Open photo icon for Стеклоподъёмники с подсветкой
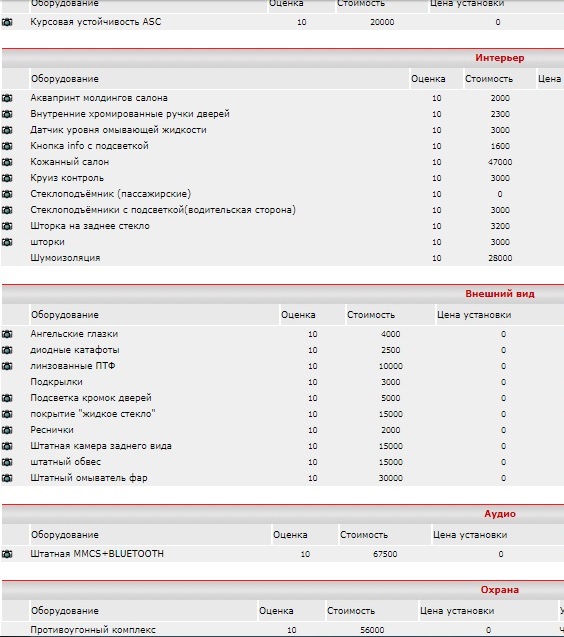Screen dimensions: 564x637 click(x=7, y=210)
